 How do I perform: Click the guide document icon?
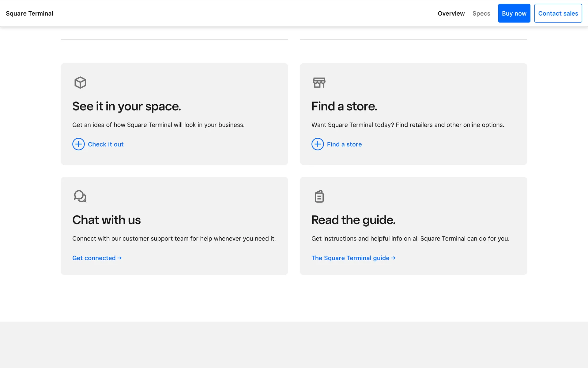point(319,196)
